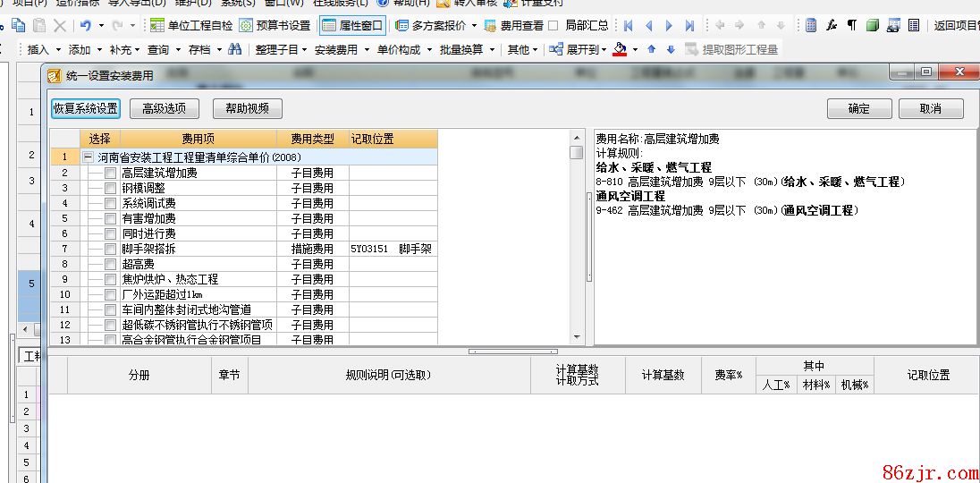The height and width of the screenshot is (483, 980).
Task: Click the undo arrow icon
Action: pos(85,26)
